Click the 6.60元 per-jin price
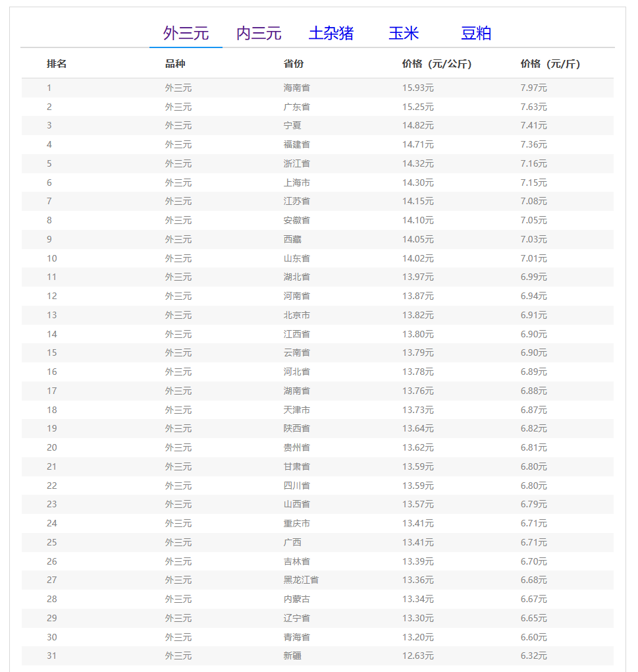This screenshot has height=672, width=638. (x=534, y=637)
